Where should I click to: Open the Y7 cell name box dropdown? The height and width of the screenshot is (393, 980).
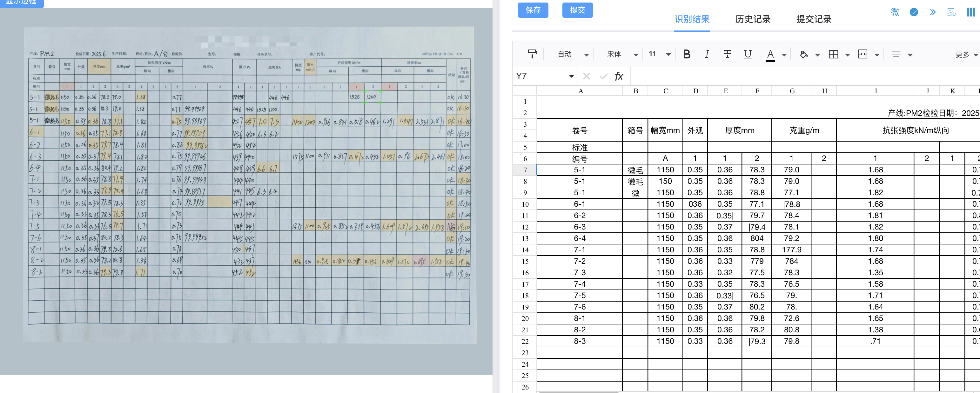tap(571, 77)
